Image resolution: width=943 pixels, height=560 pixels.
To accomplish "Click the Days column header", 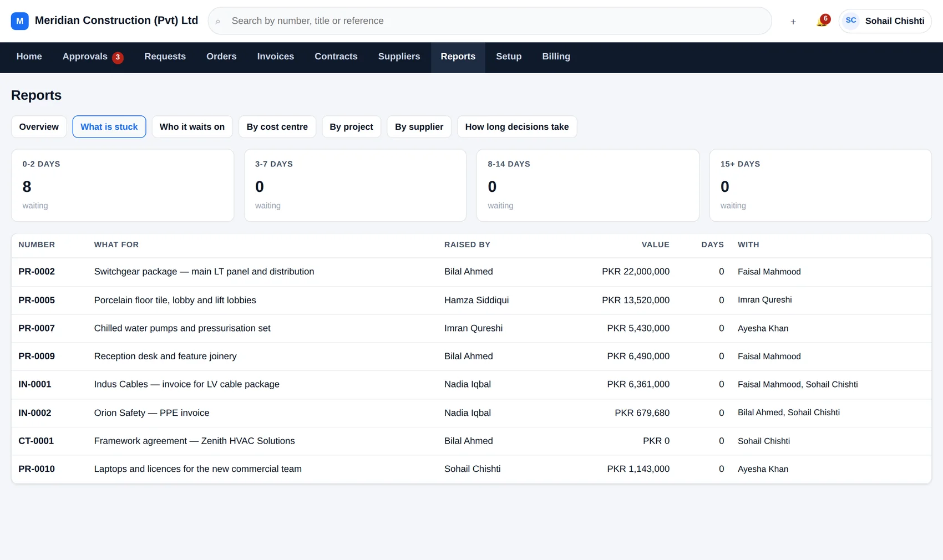I will tap(712, 245).
